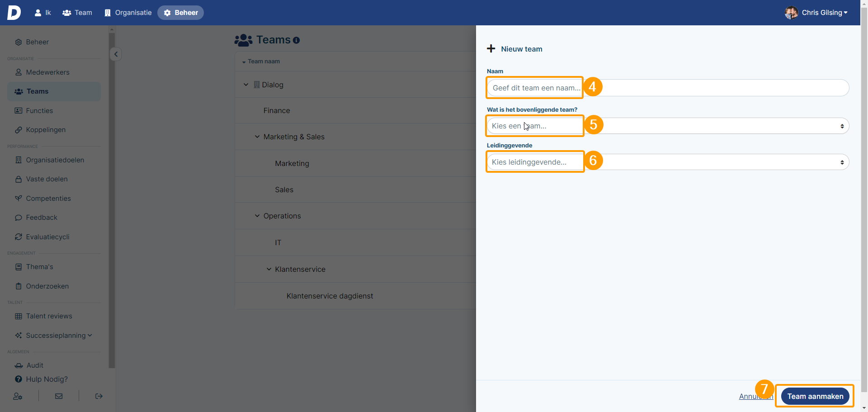Image resolution: width=868 pixels, height=412 pixels.
Task: Go to Medewerkers
Action: pos(47,72)
